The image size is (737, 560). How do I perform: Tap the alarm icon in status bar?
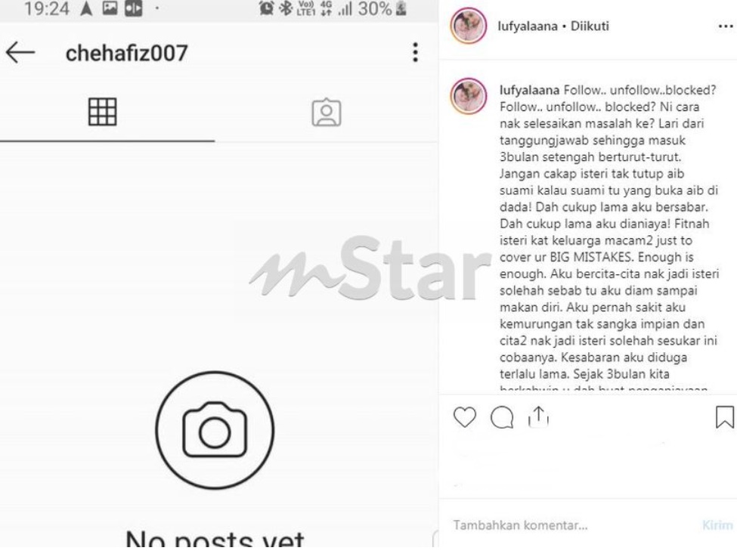coord(267,8)
